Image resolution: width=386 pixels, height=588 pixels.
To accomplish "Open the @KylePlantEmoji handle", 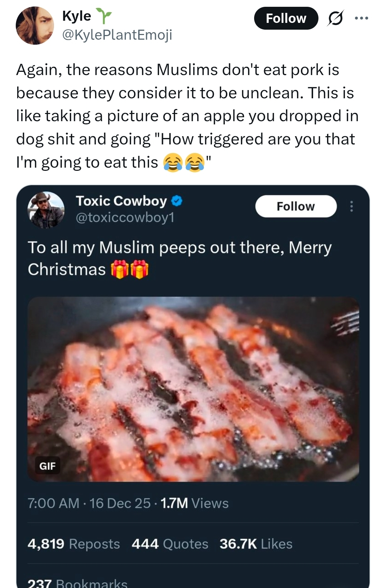I will 117,34.
